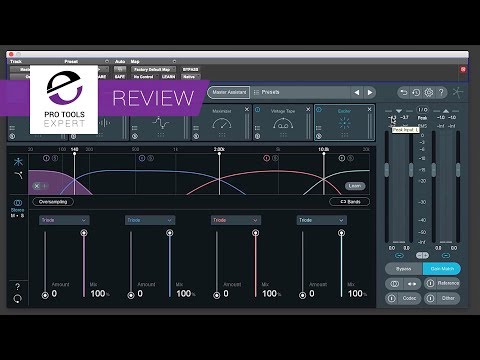
Task: Click the Bypass button
Action: point(404,269)
